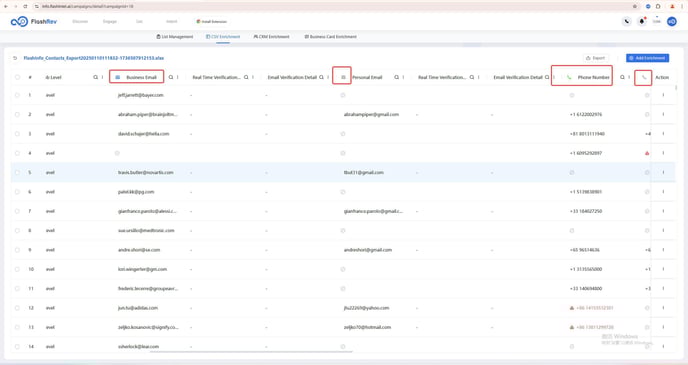The image size is (688, 365).
Task: Open the dialer phone icon in top bar
Action: 627,21
